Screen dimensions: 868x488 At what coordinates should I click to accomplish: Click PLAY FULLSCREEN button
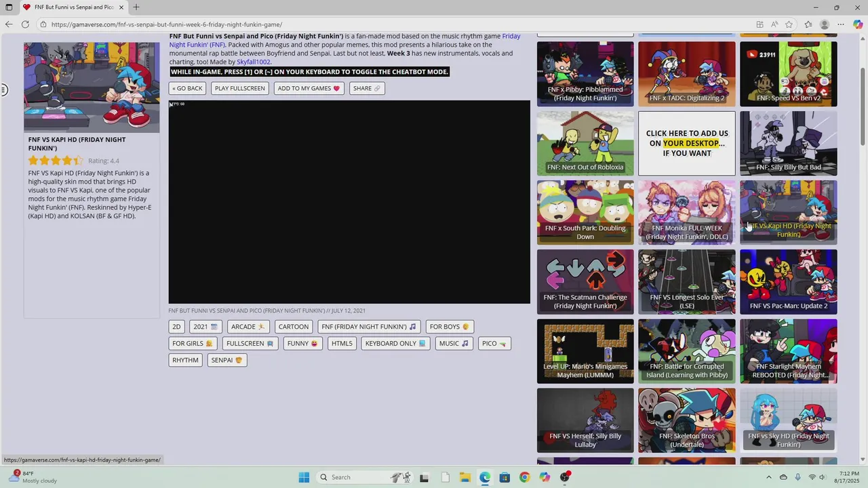[239, 88]
